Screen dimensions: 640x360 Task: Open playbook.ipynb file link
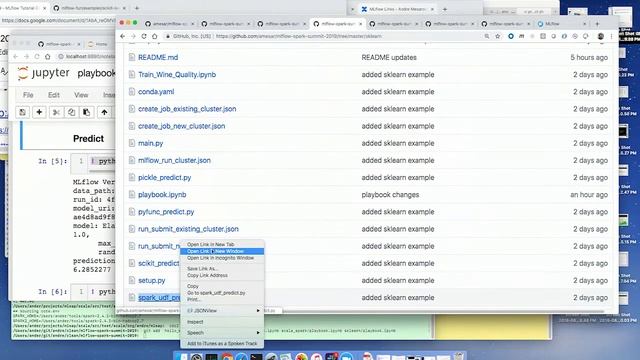point(162,194)
